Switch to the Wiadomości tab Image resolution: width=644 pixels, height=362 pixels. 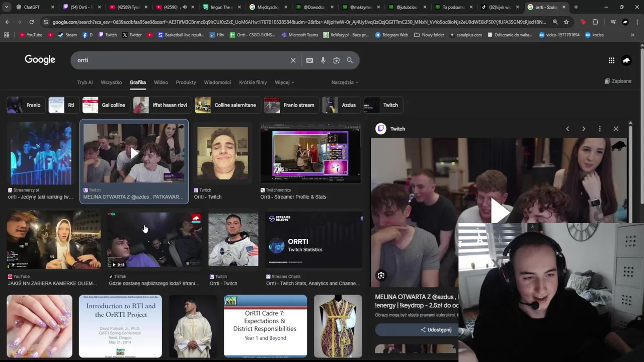point(217,82)
